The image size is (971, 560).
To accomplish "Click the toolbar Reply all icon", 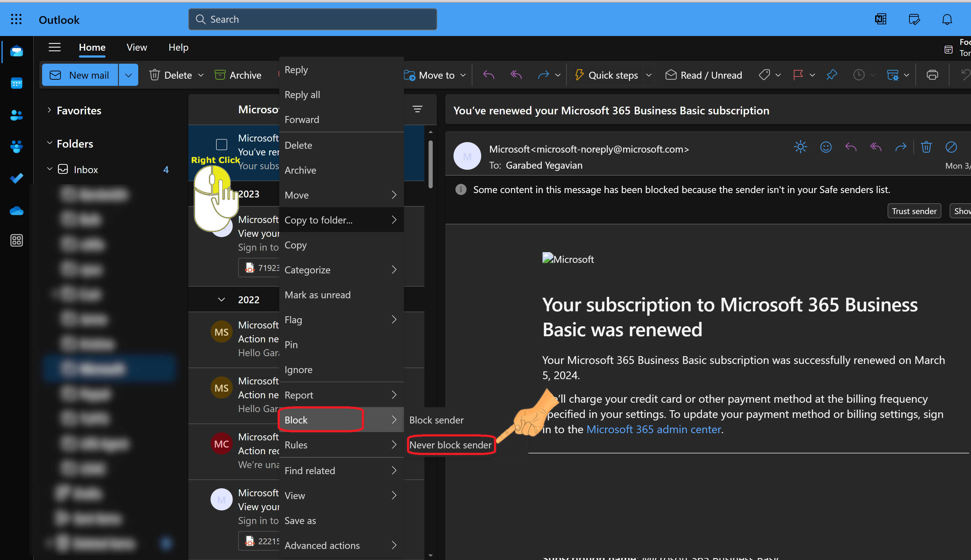I will click(x=516, y=75).
